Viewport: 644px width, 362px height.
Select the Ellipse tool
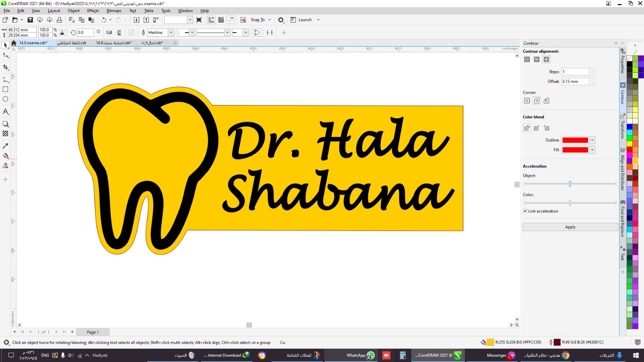point(6,99)
